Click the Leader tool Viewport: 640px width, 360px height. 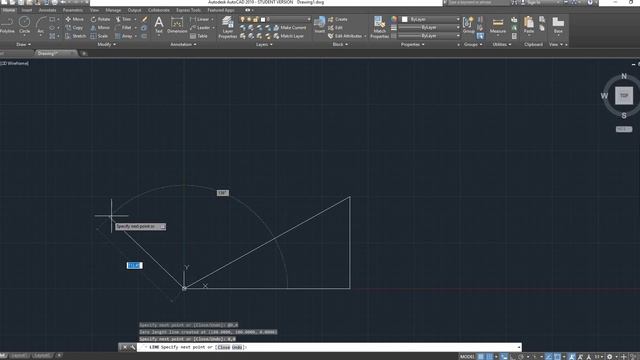(200, 28)
